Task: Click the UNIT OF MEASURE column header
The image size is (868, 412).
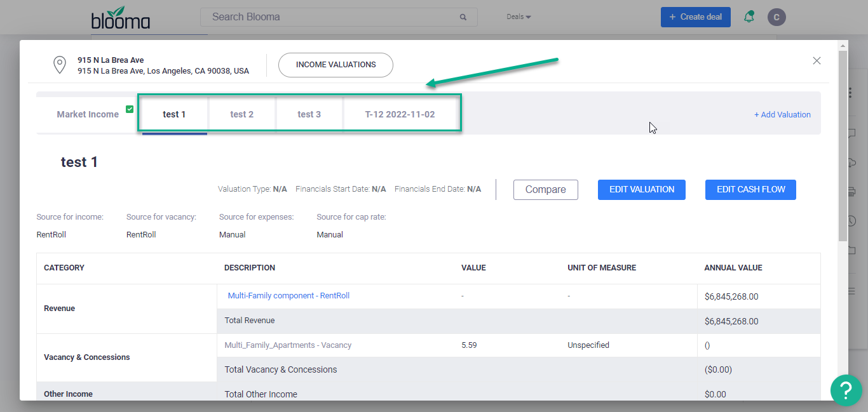Action: tap(602, 268)
